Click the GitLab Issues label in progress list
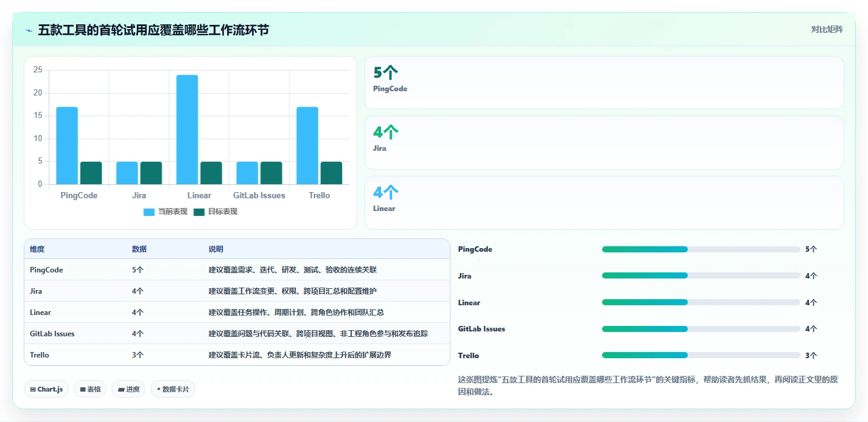 [481, 329]
